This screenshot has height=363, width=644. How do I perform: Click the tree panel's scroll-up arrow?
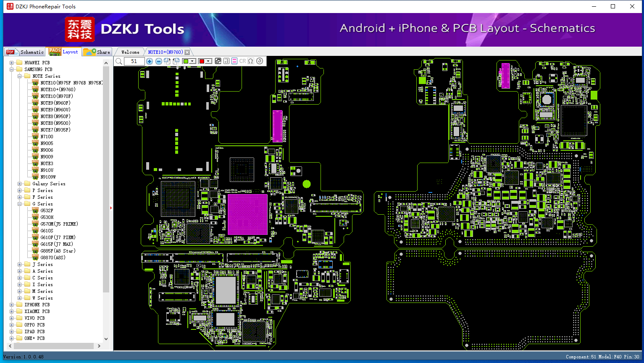[106, 62]
